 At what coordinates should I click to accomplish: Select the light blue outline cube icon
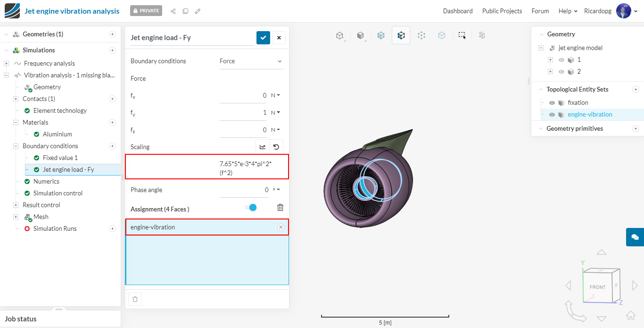click(441, 35)
